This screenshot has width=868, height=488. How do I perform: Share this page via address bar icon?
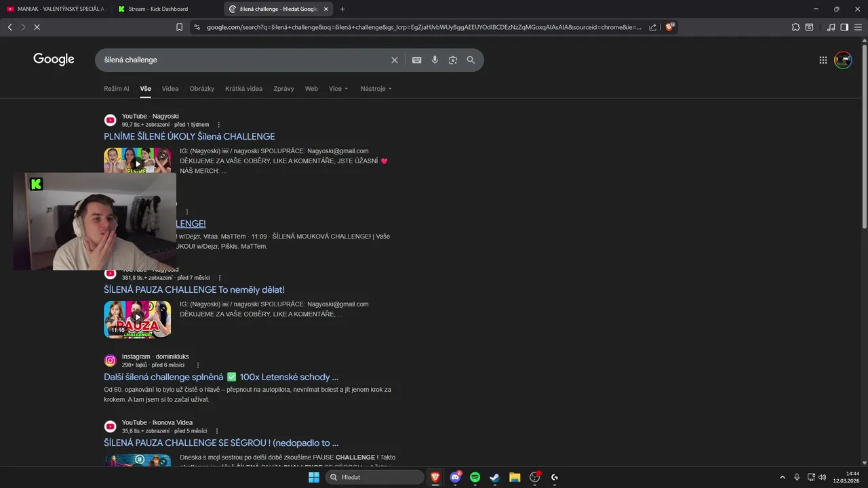(652, 27)
